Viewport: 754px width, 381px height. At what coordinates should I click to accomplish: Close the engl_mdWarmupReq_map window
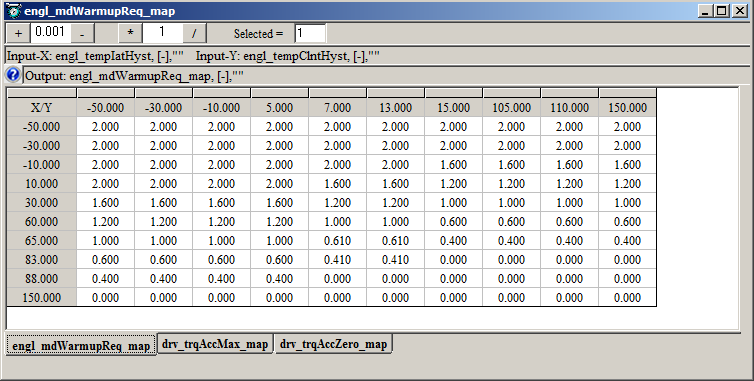tap(740, 11)
